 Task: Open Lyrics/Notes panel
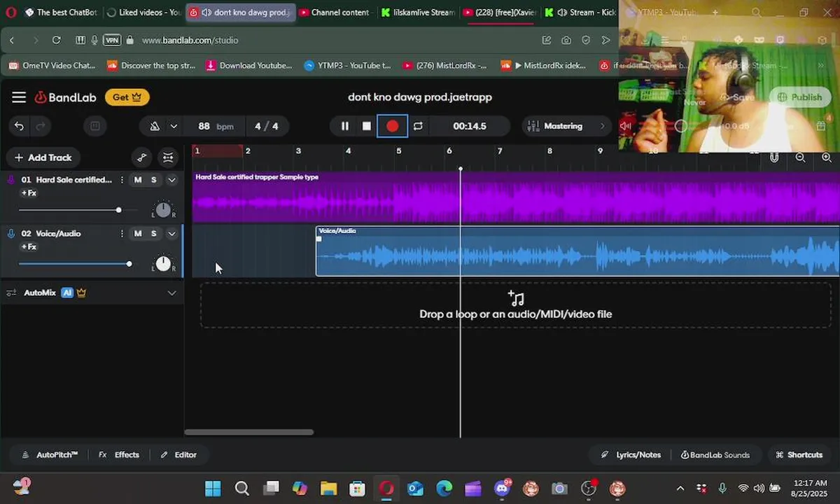tap(631, 455)
